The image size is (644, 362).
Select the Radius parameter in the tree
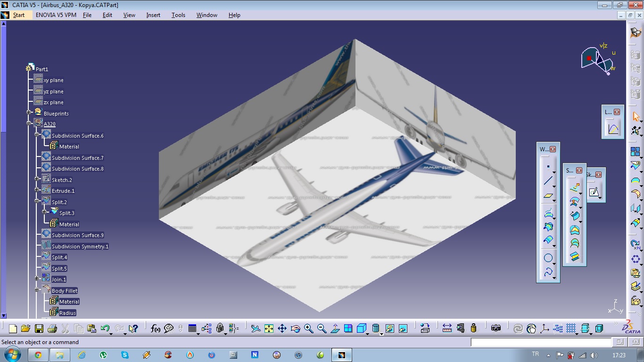67,313
